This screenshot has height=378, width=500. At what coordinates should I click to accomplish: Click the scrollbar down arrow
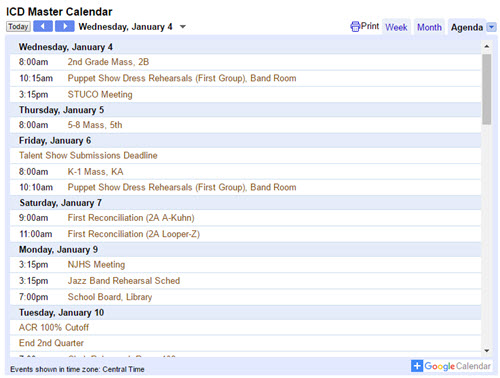pyautogui.click(x=487, y=351)
